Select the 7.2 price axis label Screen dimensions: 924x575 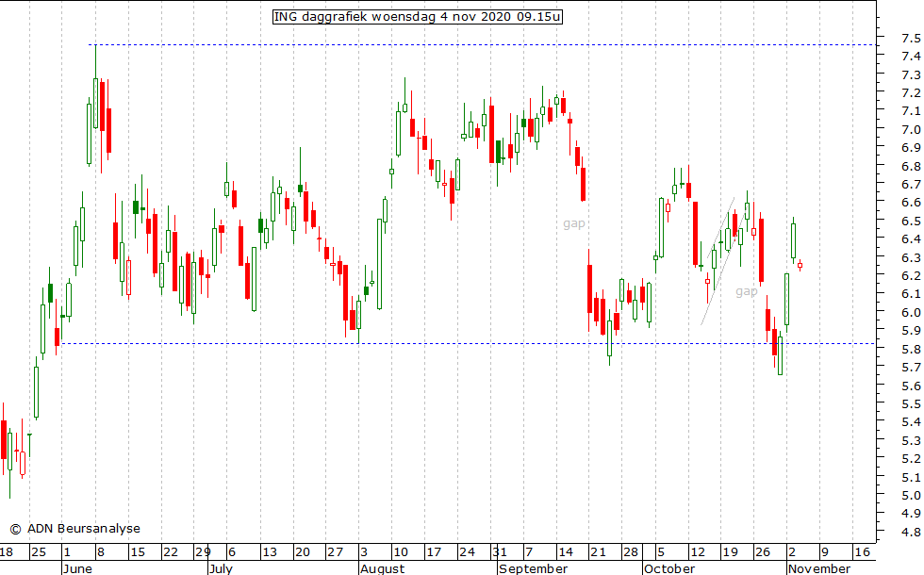911,93
